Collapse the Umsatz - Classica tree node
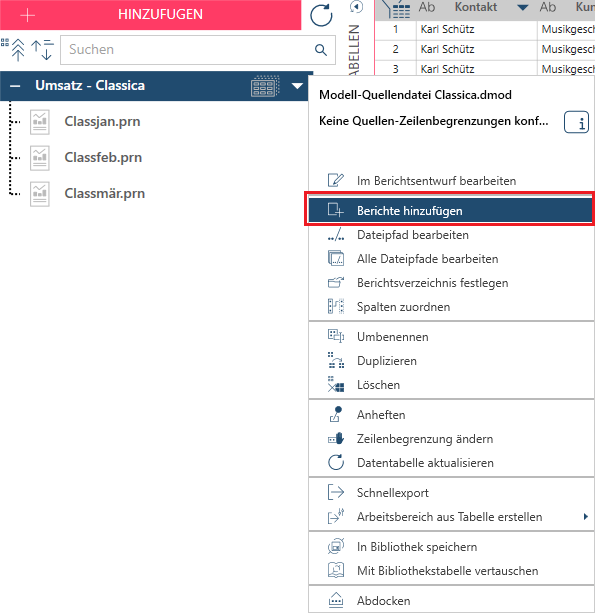 click(x=15, y=86)
